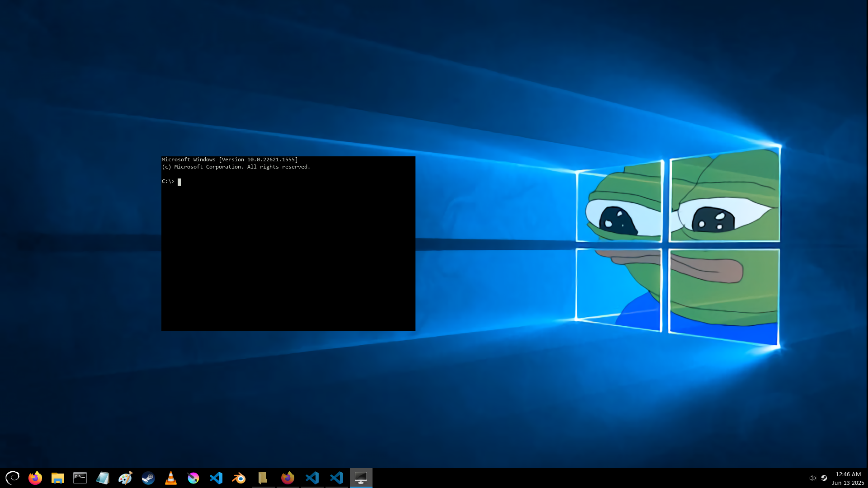The height and width of the screenshot is (488, 868).
Task: Open the clock showing 12:46 AM
Action: [x=848, y=474]
